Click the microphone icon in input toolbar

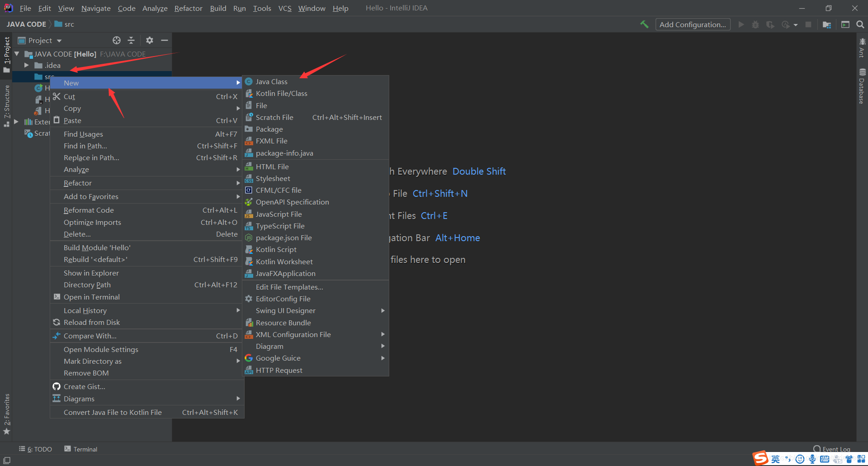click(x=812, y=459)
